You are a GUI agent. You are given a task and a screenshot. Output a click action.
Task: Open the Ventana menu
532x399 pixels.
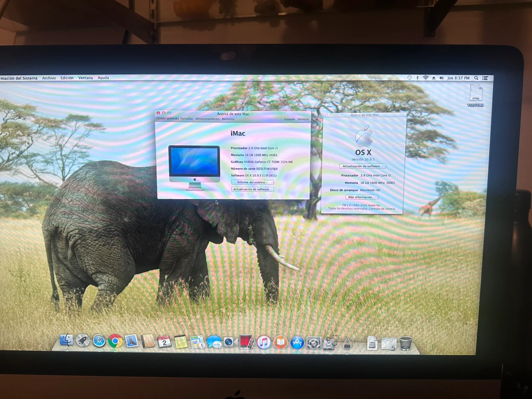86,78
